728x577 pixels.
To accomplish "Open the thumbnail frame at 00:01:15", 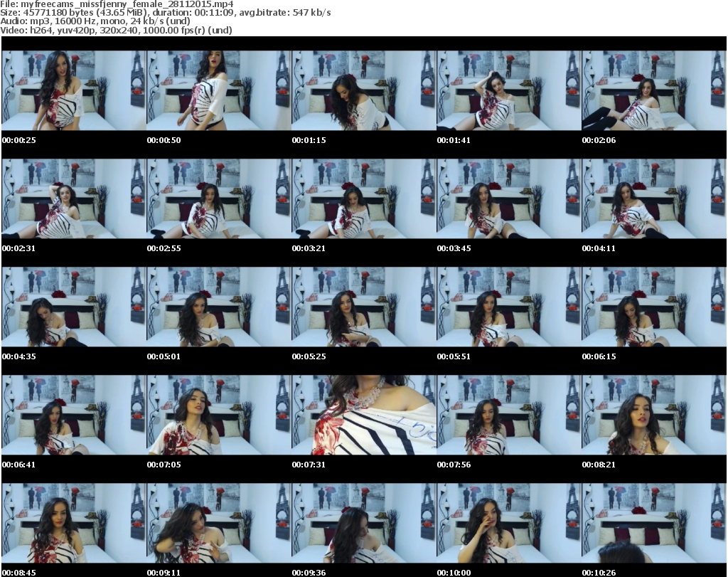I will tap(364, 90).
